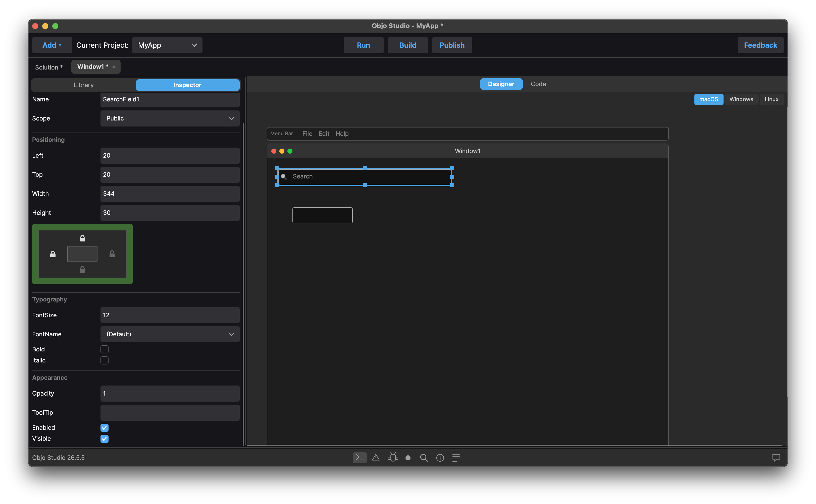Open the log lines icon panel

[456, 458]
